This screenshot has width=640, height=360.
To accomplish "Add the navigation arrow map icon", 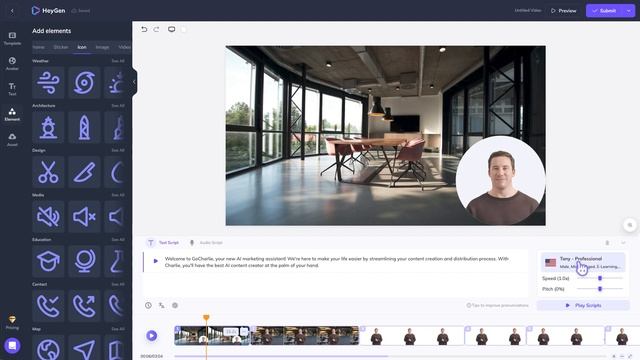I will [84, 347].
